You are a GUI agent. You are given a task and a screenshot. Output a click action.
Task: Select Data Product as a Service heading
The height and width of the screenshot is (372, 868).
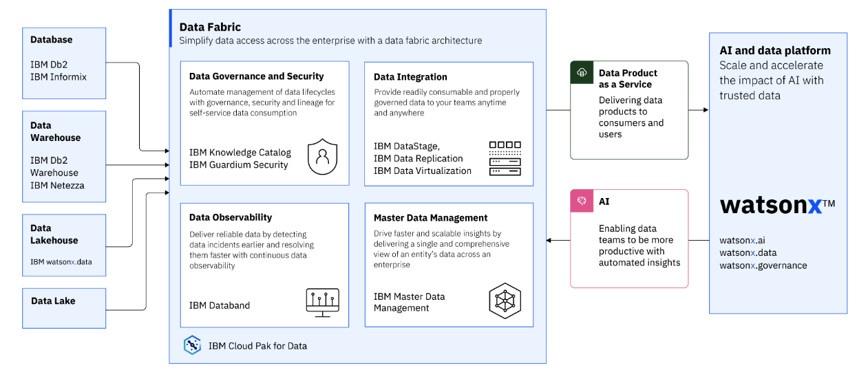tap(628, 78)
